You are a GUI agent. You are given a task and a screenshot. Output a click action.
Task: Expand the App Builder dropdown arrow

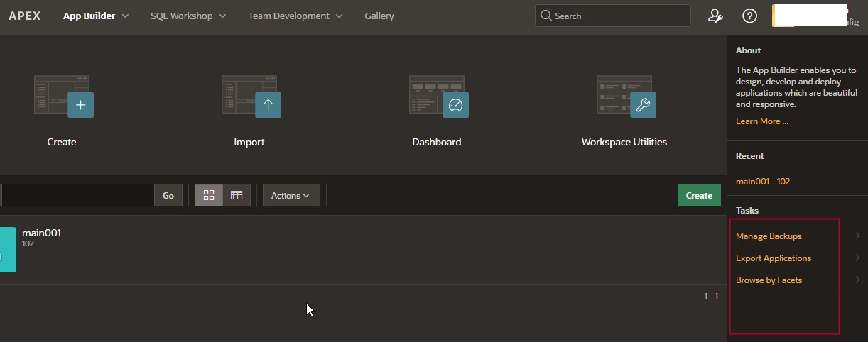126,16
